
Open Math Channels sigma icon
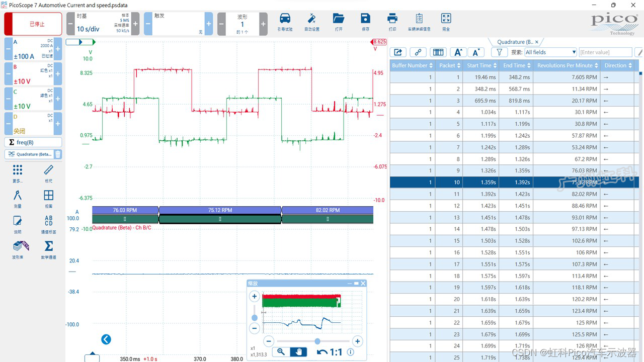[x=49, y=246]
